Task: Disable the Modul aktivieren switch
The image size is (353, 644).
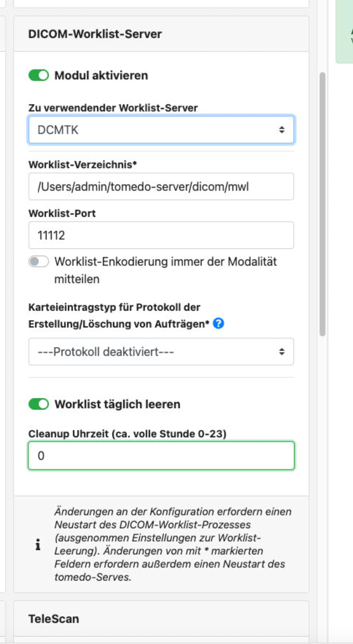Action: 39,75
